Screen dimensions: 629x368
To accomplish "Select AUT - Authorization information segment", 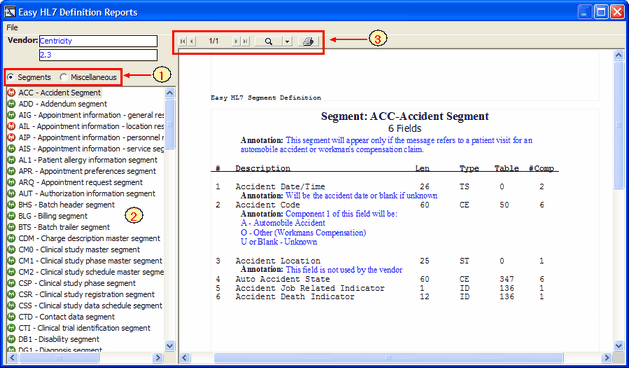I will coord(87,194).
